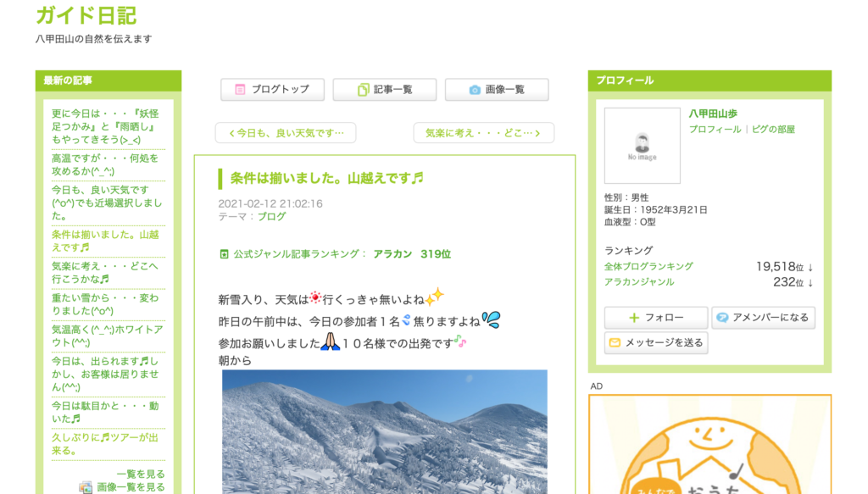The height and width of the screenshot is (494, 868).
Task: Click the アメンバーになる button
Action: point(764,318)
